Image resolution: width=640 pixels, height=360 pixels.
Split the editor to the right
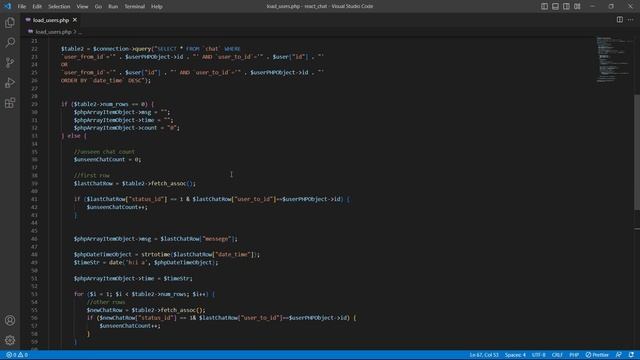[620, 20]
